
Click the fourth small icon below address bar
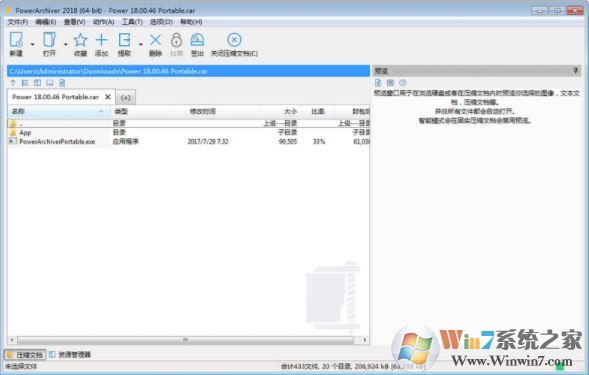click(50, 83)
